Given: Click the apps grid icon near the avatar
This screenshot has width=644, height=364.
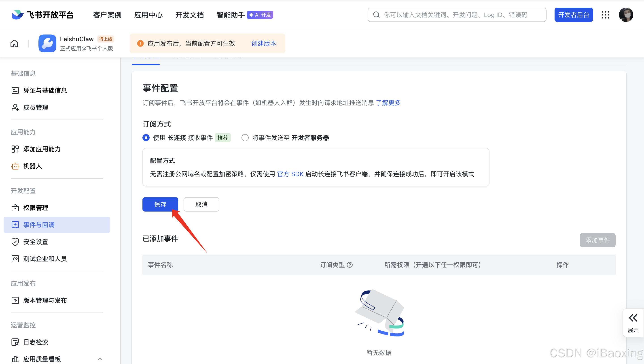Looking at the screenshot, I should 606,15.
